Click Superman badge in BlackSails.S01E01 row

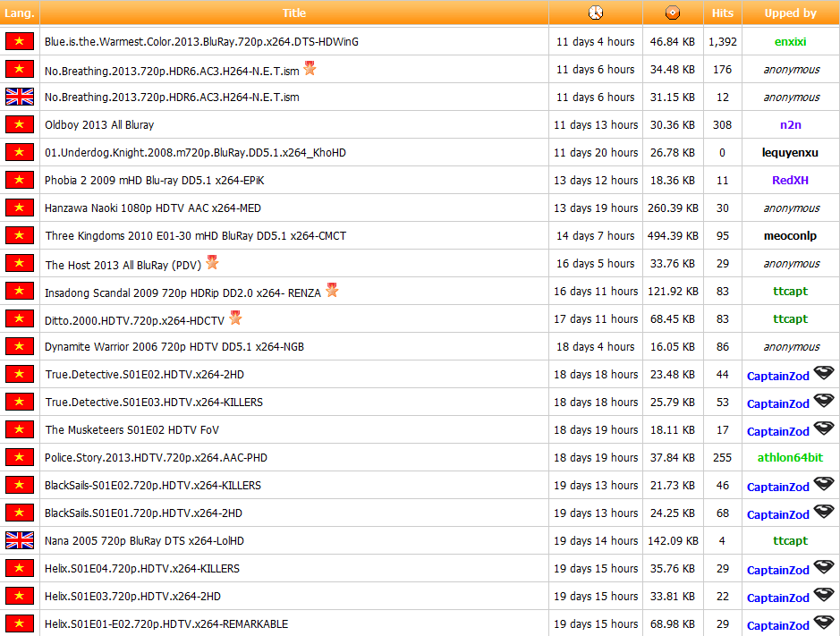coord(823,511)
